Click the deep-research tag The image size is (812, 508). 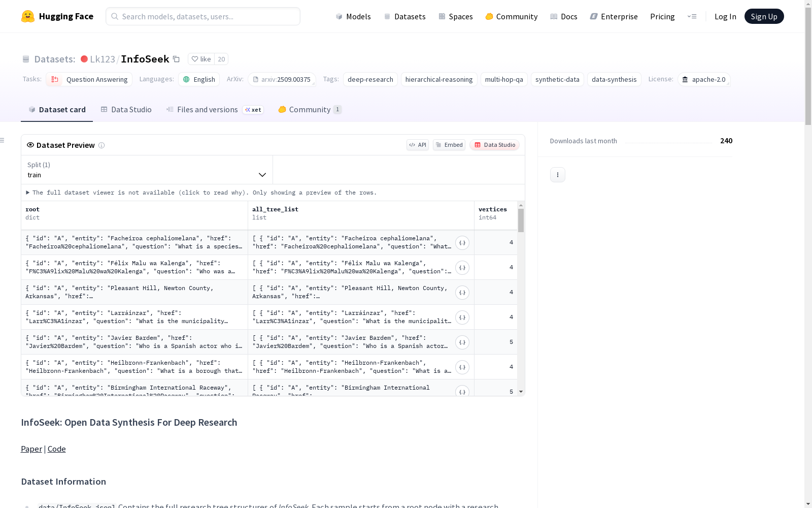370,79
